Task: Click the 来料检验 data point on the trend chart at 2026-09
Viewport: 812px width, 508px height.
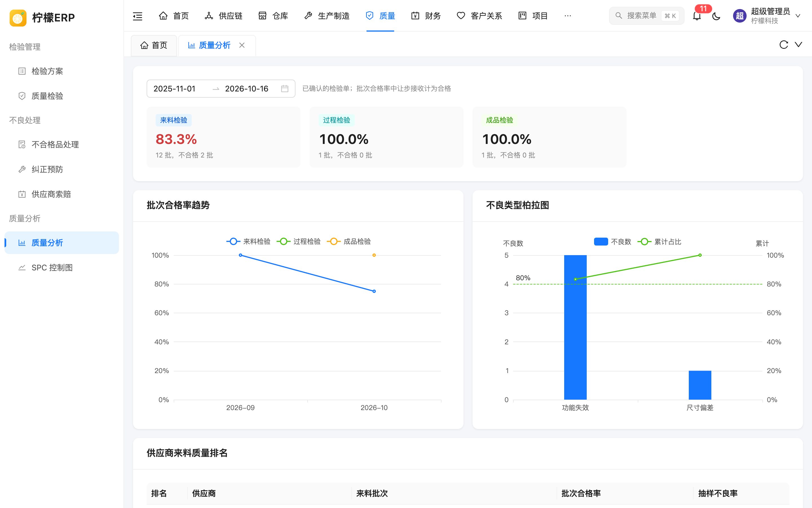Action: pyautogui.click(x=240, y=255)
